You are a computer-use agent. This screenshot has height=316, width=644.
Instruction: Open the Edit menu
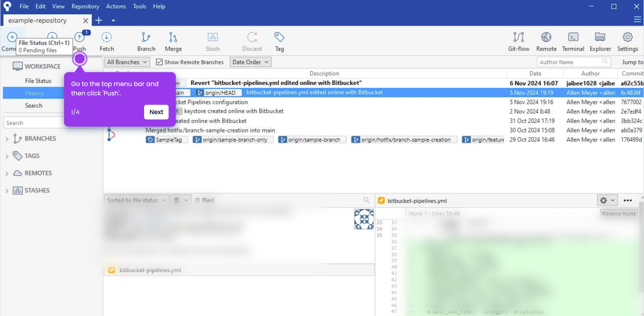click(x=40, y=6)
